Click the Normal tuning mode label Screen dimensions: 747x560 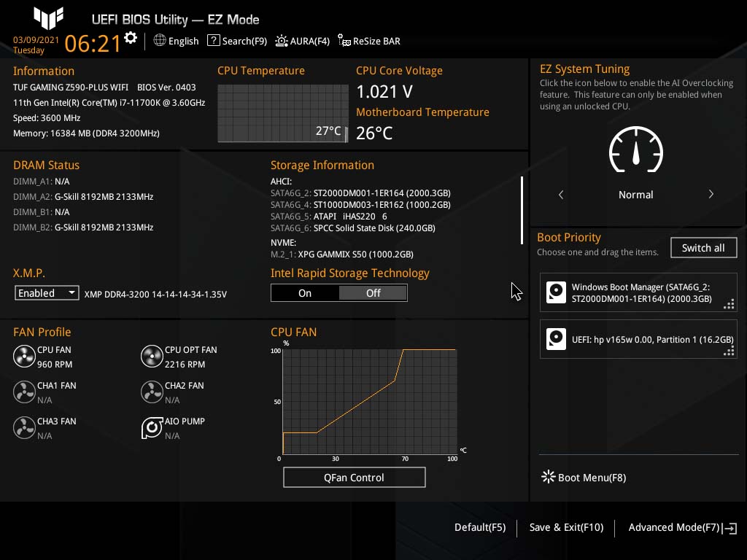(635, 194)
